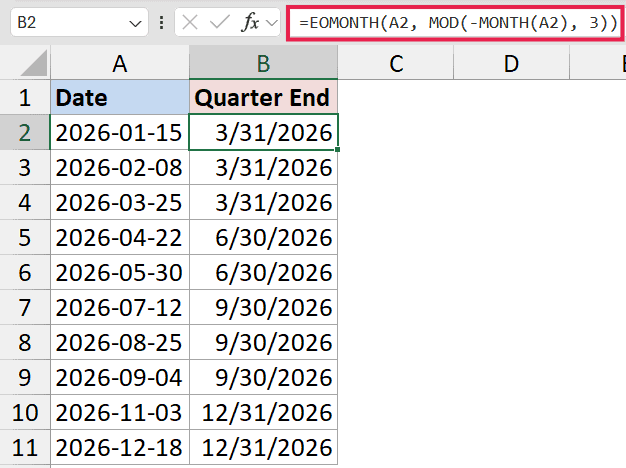Confirm formula with the checkmark icon
This screenshot has height=468, width=626.
tap(220, 22)
